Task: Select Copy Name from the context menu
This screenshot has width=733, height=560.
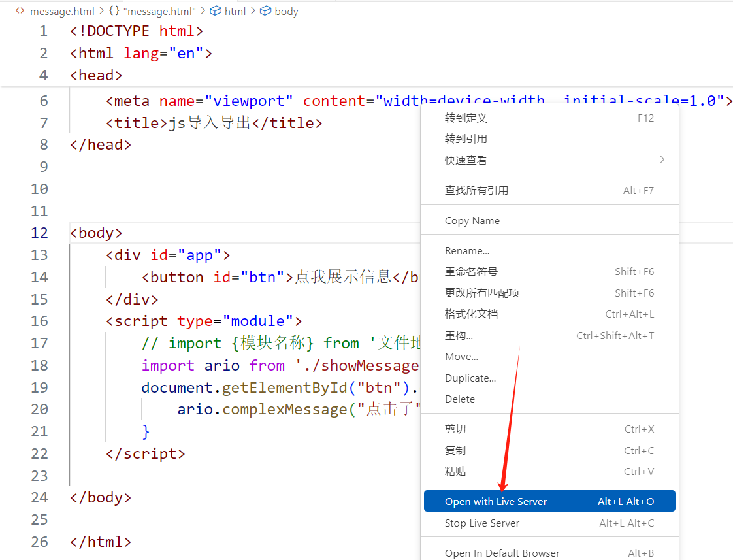Action: click(549, 221)
